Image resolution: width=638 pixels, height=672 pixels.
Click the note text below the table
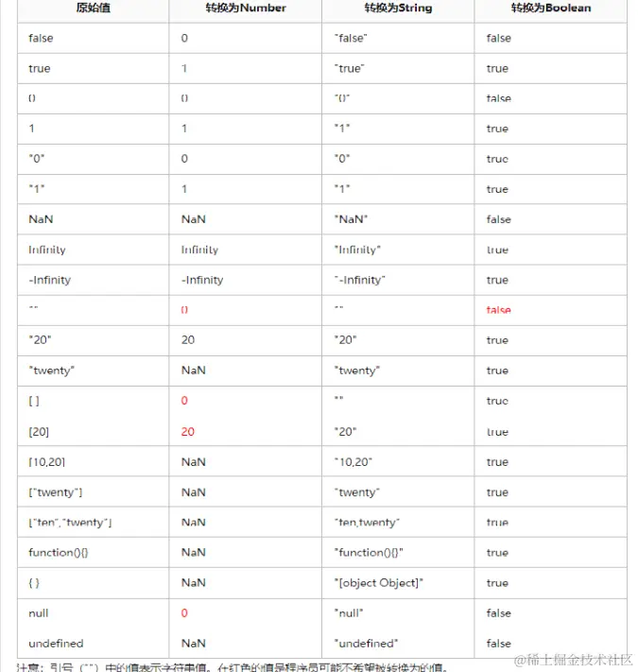point(233,667)
